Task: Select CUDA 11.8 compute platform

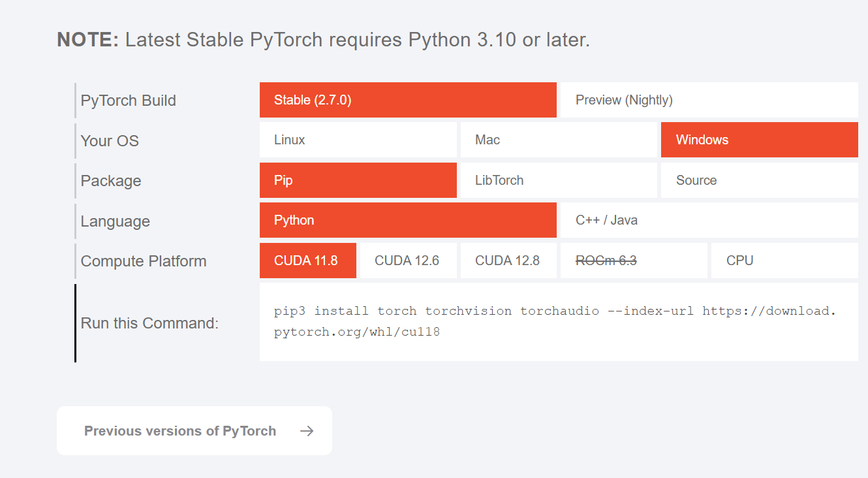Action: pos(307,261)
